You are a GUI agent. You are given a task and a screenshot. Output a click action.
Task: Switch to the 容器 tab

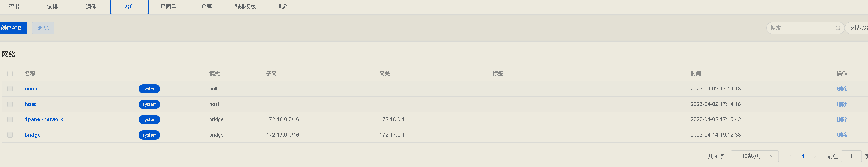(x=14, y=6)
